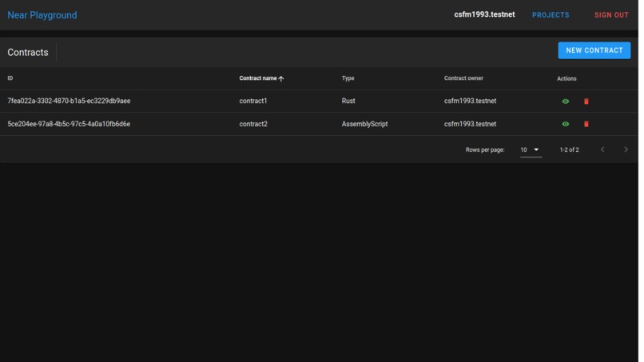Open the Rows per page dropdown
The width and height of the screenshot is (644, 362).
[x=531, y=149]
